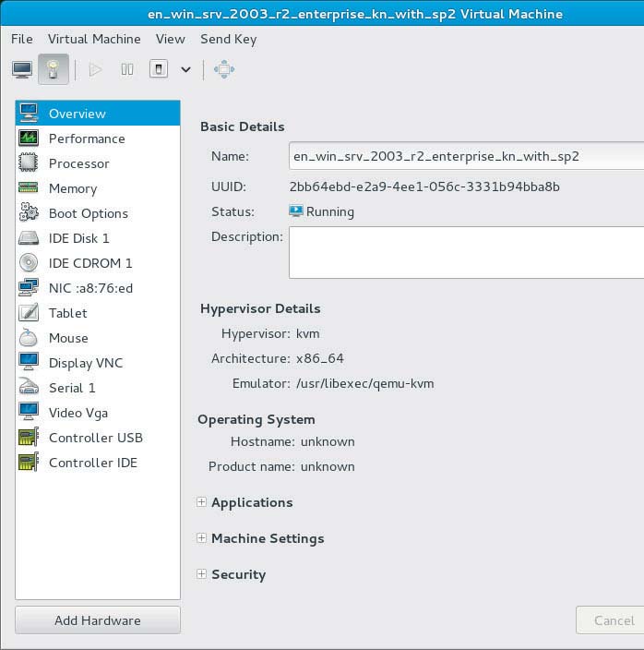The width and height of the screenshot is (644, 650).
Task: Select the Processor chip icon
Action: (x=29, y=162)
